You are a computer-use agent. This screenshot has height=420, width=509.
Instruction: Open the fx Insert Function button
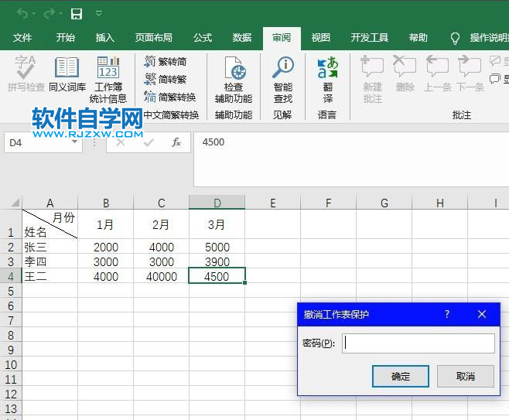click(176, 142)
